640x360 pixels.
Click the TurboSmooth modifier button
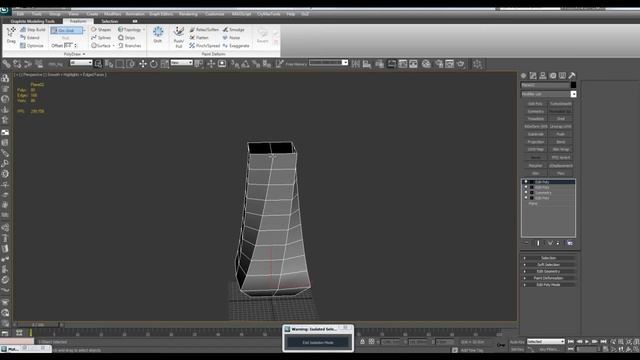[x=560, y=104]
